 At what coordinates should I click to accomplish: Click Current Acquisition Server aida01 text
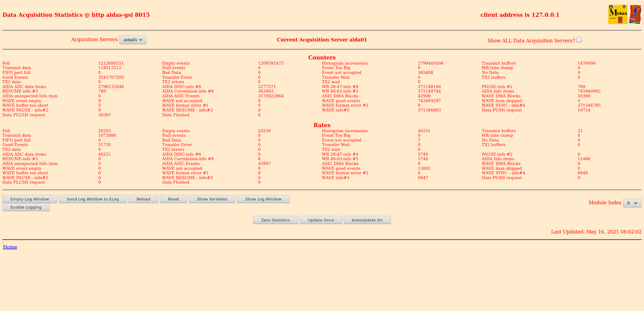click(x=322, y=40)
